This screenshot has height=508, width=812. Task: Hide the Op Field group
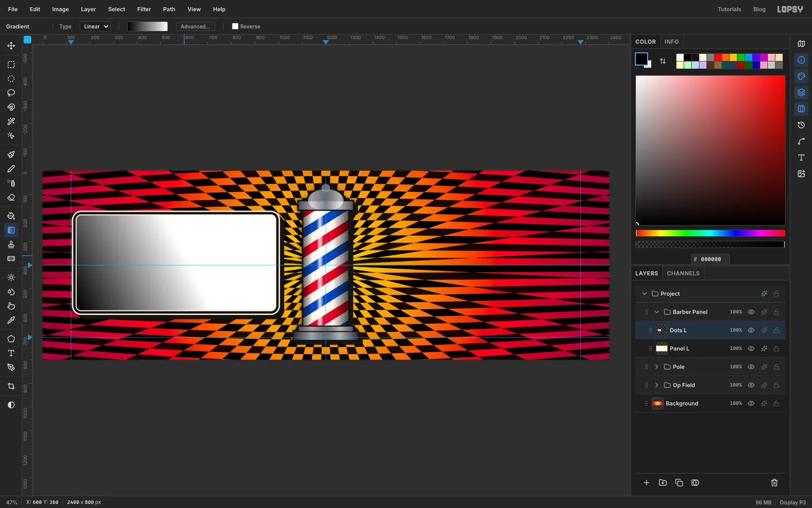pos(751,385)
